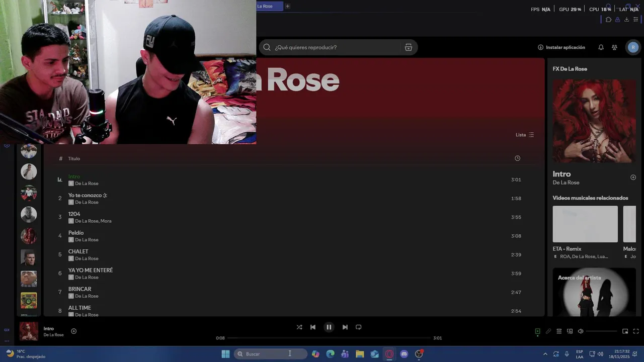Skip to previous track
Viewport: 644px width, 362px height.
pyautogui.click(x=313, y=327)
